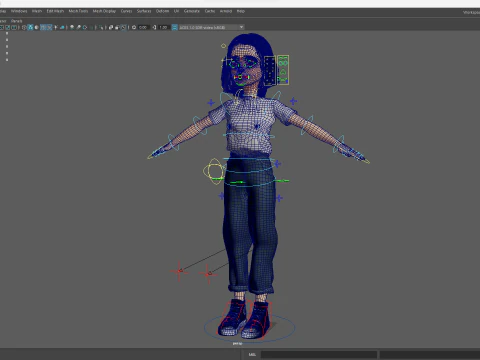This screenshot has height=360, width=480.
Task: Select the blue cross control at character's right shoulder
Action: (211, 103)
